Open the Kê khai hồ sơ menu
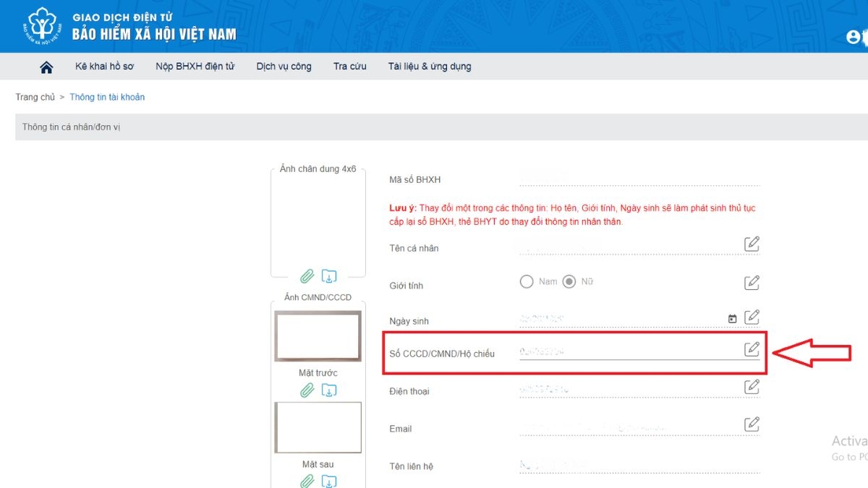Image resolution: width=868 pixels, height=488 pixels. point(104,67)
